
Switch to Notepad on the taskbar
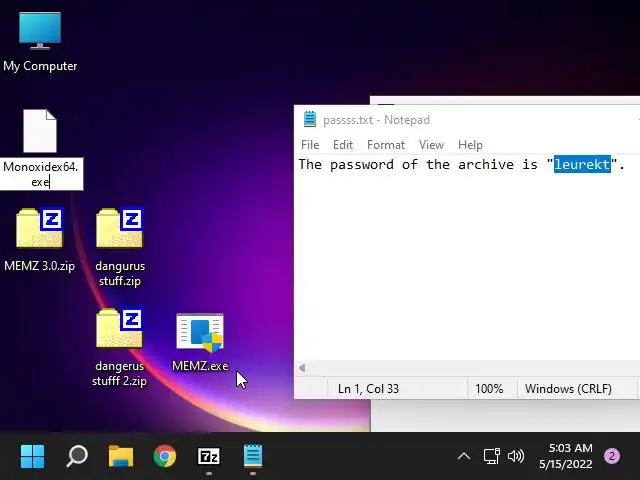point(253,456)
